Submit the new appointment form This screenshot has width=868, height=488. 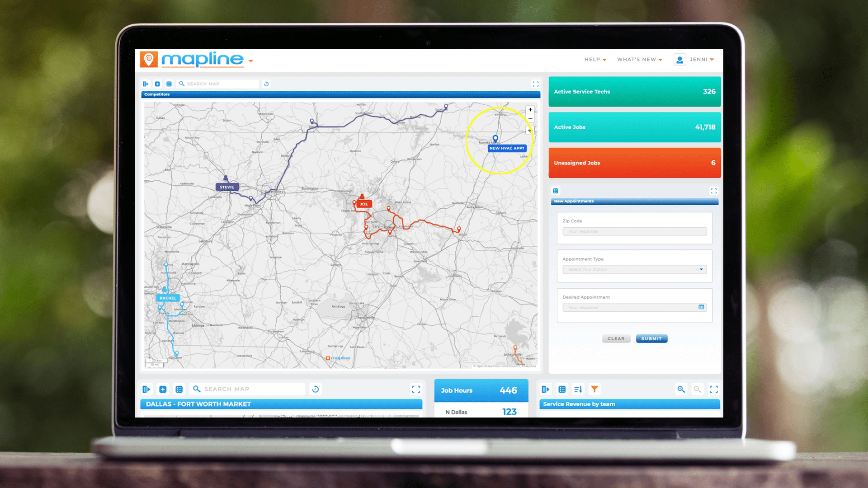(x=651, y=338)
